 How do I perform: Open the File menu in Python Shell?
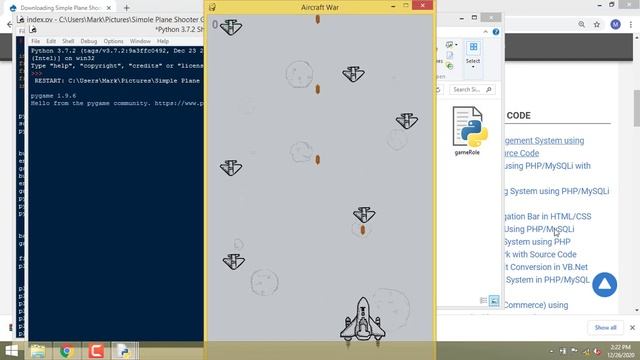(x=36, y=41)
